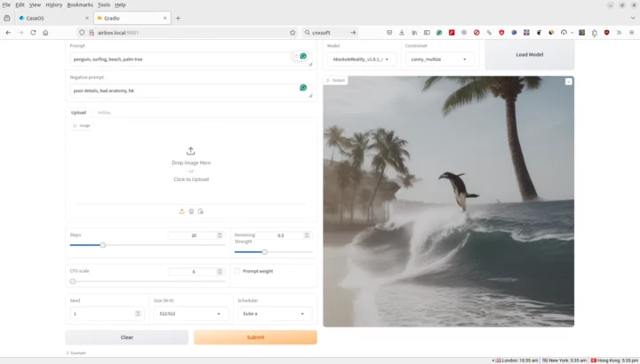Open the File menu
Screen dimensions: 640x364
tap(6, 5)
